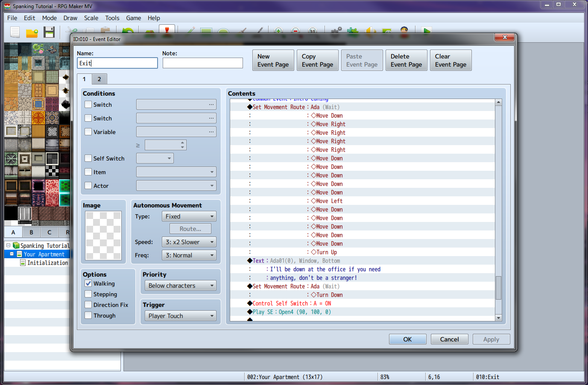
Task: Click the OK button
Action: tap(408, 339)
